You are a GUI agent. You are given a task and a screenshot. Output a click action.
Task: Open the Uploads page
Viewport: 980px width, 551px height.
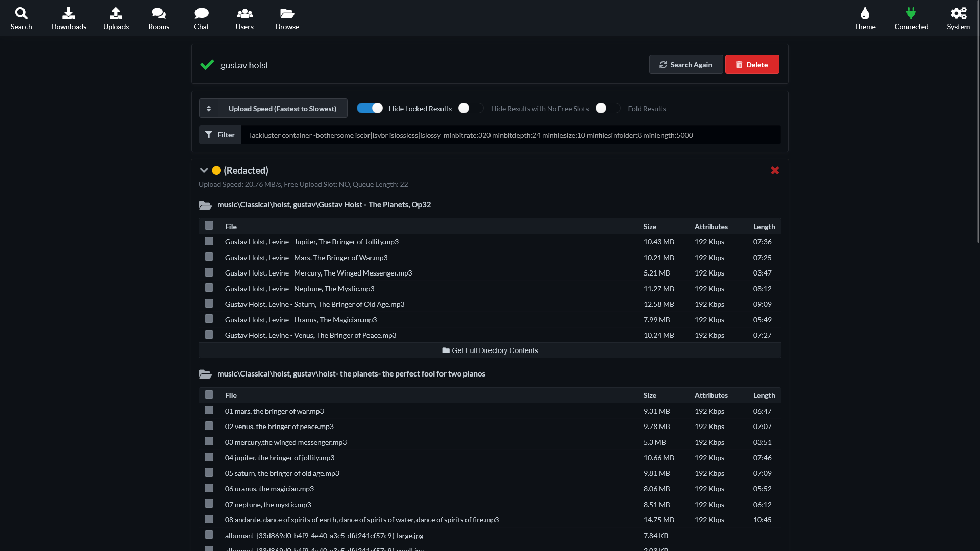116,18
